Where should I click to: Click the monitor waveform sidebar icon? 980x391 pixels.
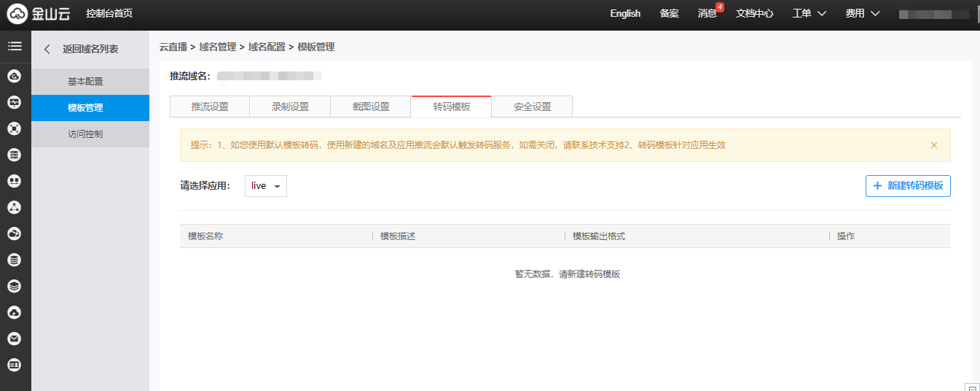click(x=15, y=102)
